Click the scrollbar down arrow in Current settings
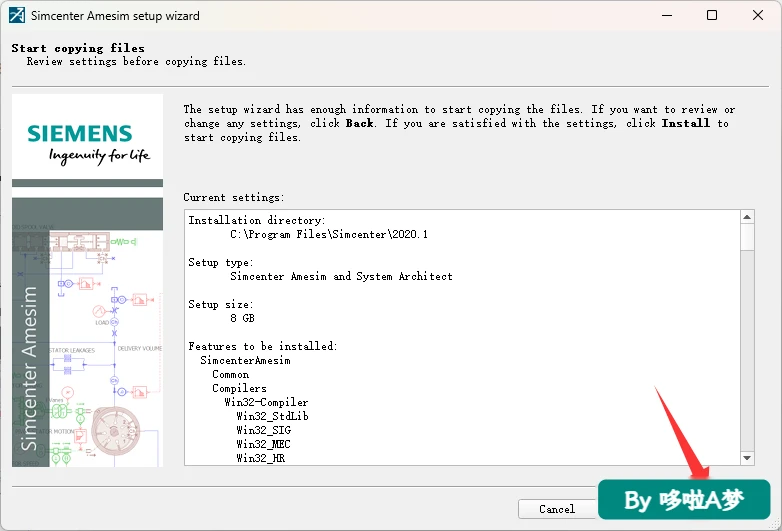Image resolution: width=782 pixels, height=531 pixels. [x=747, y=458]
